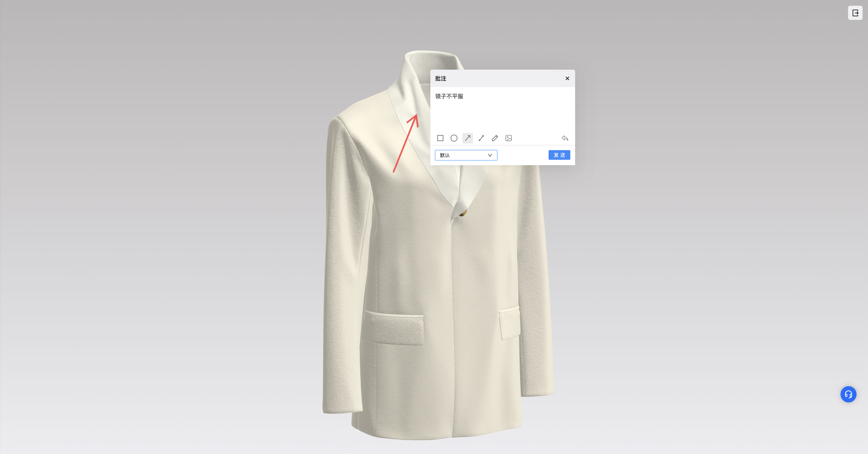Close the 批注 dialog

click(567, 78)
